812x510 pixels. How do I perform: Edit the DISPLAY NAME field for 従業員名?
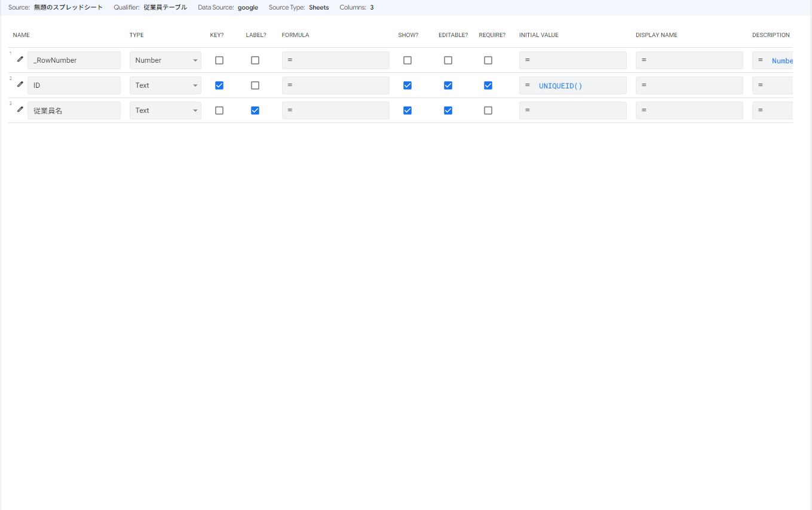tap(689, 110)
